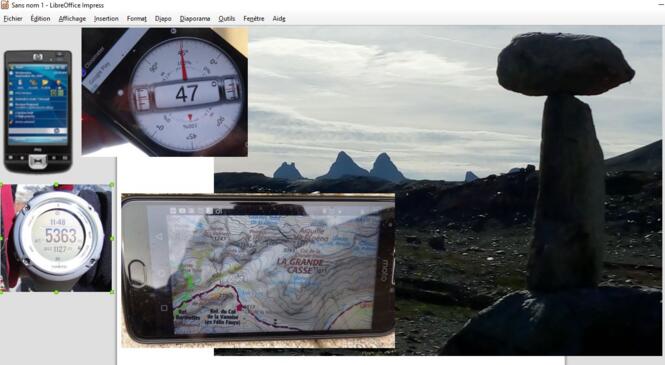The width and height of the screenshot is (665, 365).
Task: Open the Format menu
Action: 137,19
